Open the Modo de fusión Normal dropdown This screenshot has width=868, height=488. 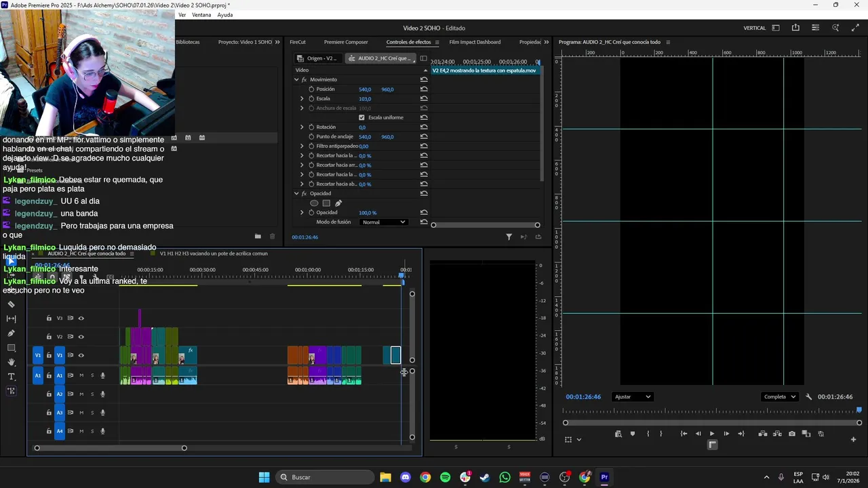point(383,222)
